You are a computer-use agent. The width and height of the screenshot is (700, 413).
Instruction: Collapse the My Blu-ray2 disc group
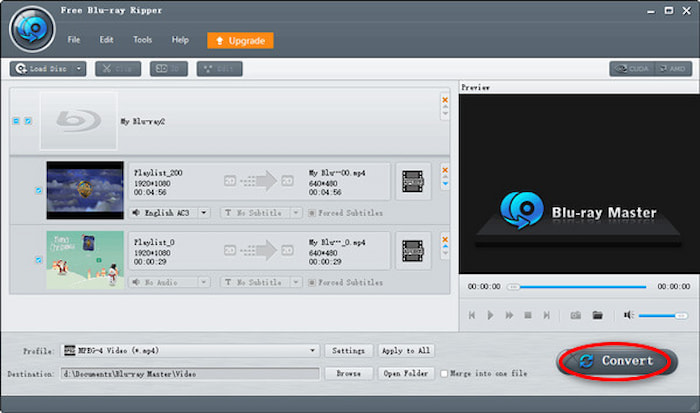pyautogui.click(x=16, y=121)
